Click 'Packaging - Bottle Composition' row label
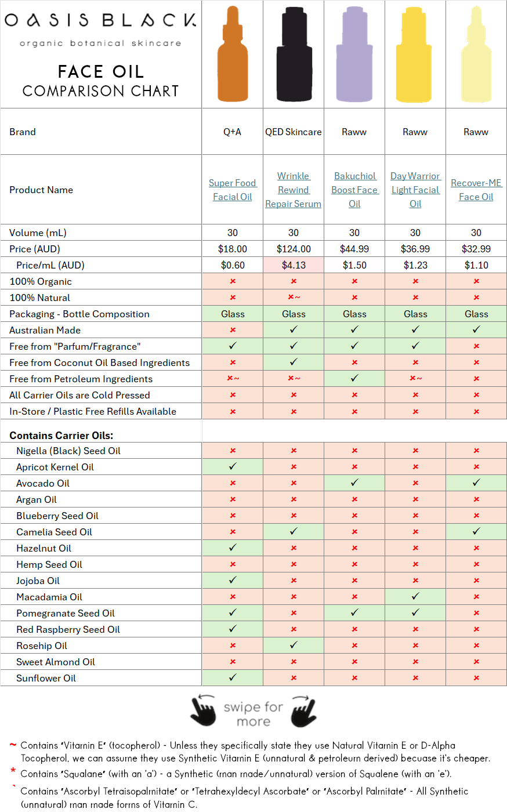The image size is (507, 812). [x=79, y=314]
